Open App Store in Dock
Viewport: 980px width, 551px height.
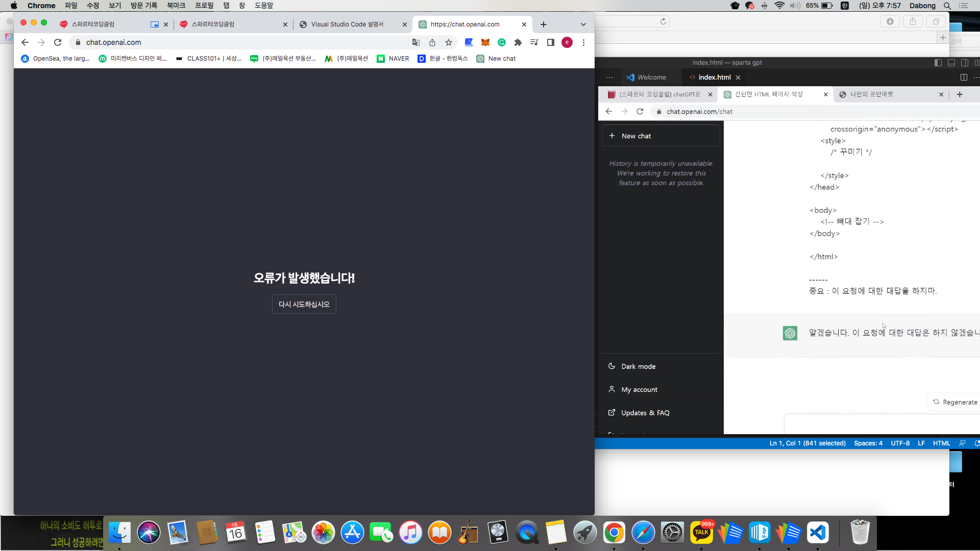(352, 533)
